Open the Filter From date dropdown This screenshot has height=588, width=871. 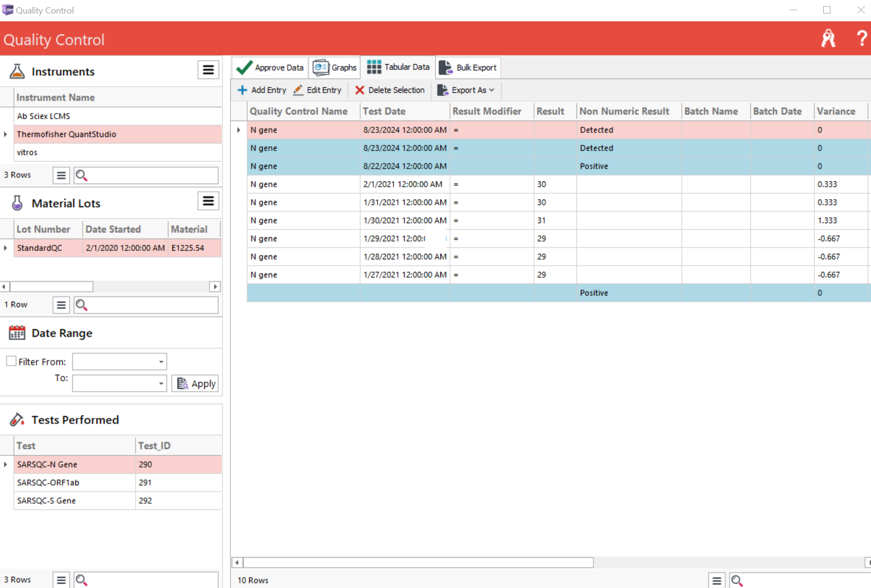[x=161, y=362]
